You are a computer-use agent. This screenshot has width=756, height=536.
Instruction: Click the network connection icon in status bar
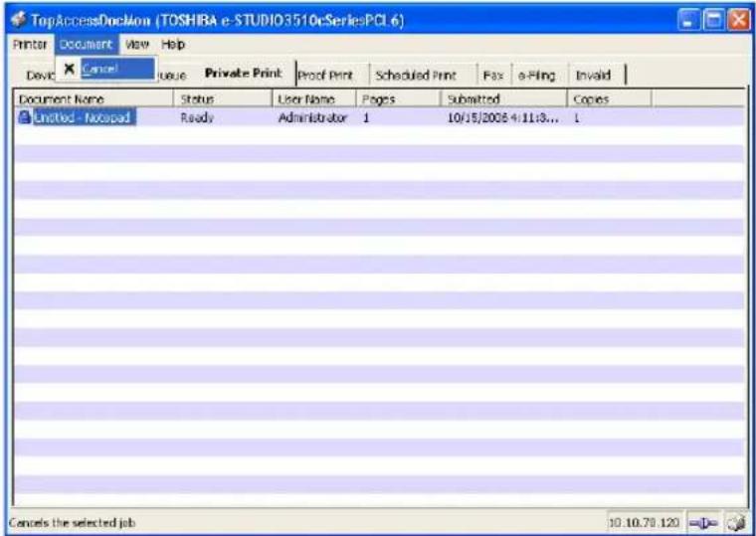(x=703, y=523)
